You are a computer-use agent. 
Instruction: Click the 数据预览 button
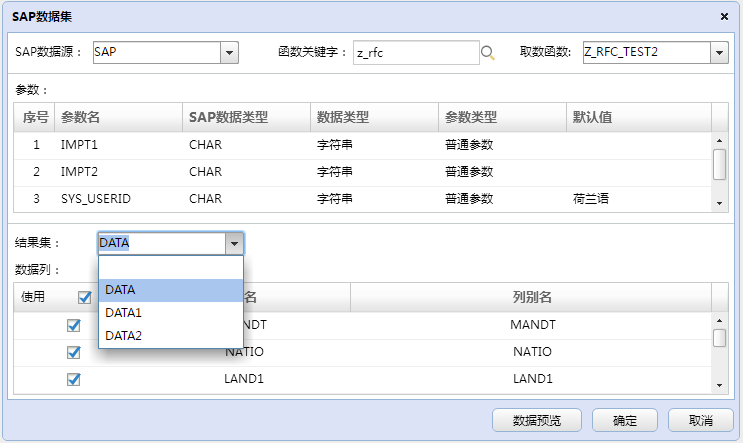tap(537, 420)
